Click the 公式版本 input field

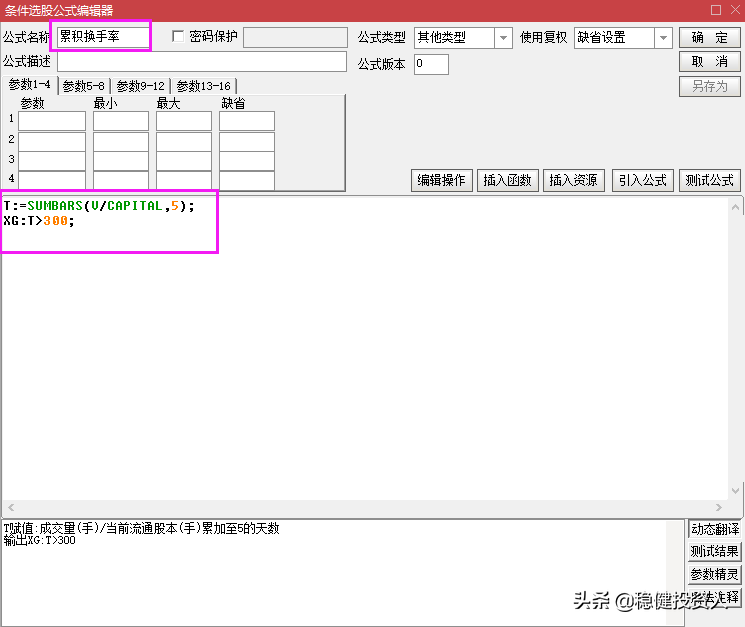(431, 64)
